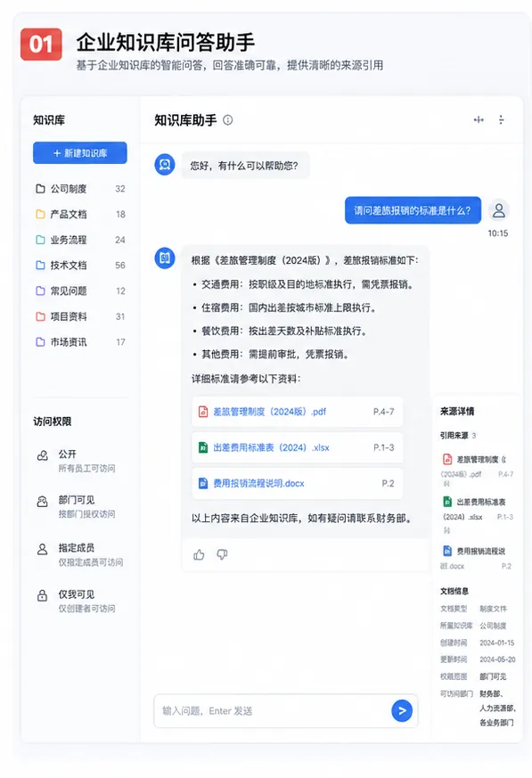Screen dimensions: 532x778
Task: Click the 文档信息 heading
Action: (x=454, y=591)
